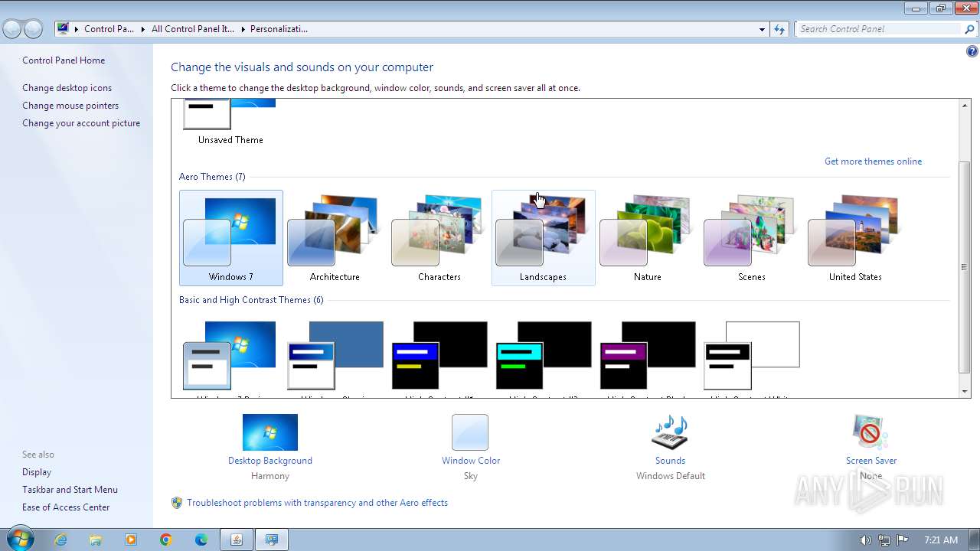Open Ease of Access Center link
The height and width of the screenshot is (551, 980).
[66, 507]
